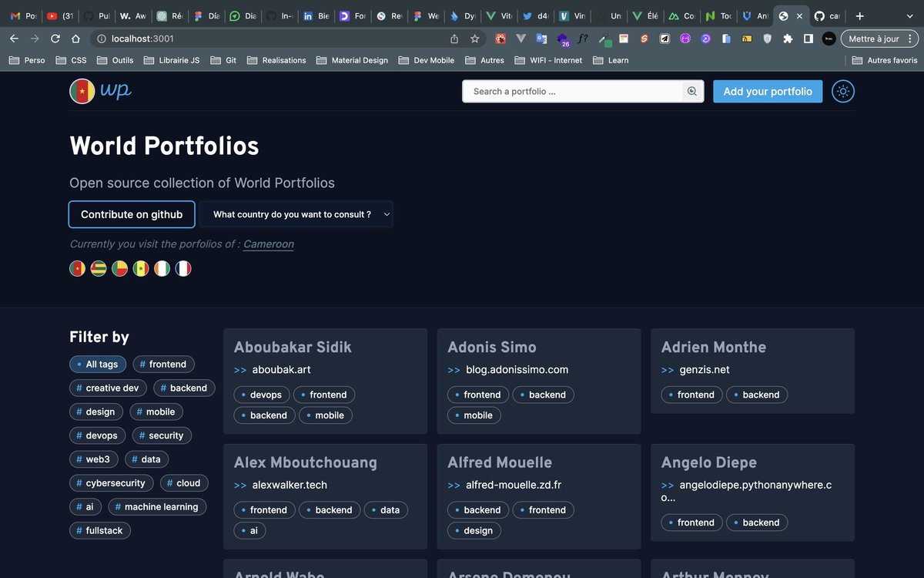The height and width of the screenshot is (578, 924).
Task: Filter by web3 tag
Action: point(94,459)
